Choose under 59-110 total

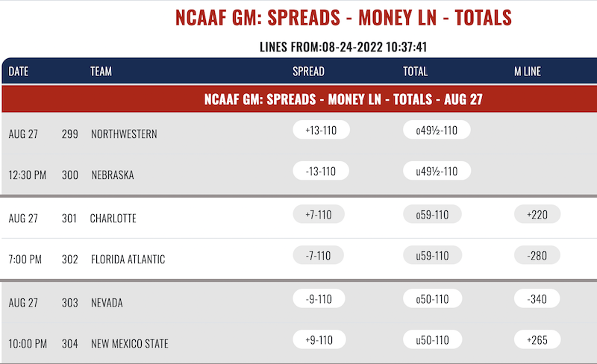click(432, 255)
